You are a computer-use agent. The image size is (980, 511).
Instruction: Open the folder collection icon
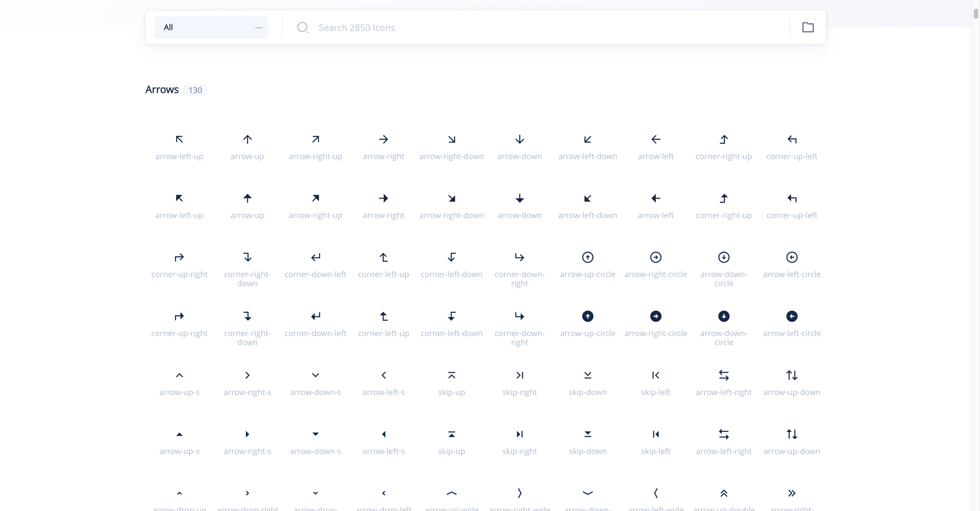tap(808, 27)
